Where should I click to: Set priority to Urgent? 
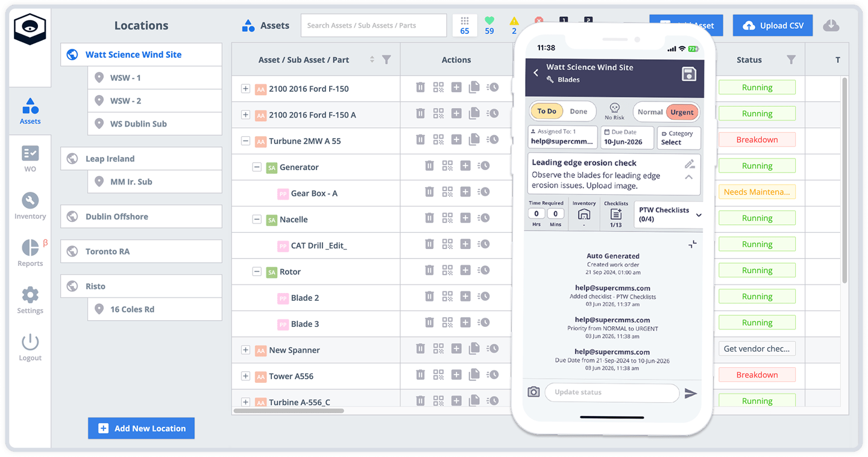point(682,112)
